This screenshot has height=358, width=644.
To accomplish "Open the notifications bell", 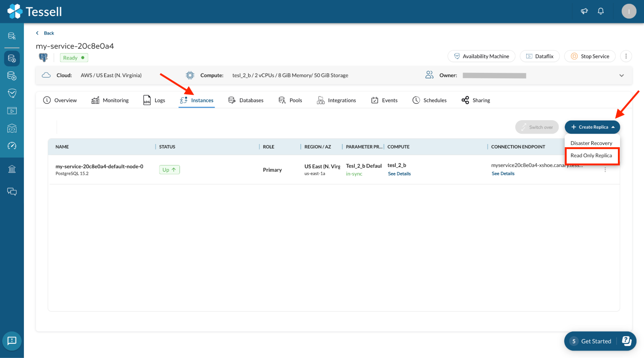I will (x=601, y=11).
